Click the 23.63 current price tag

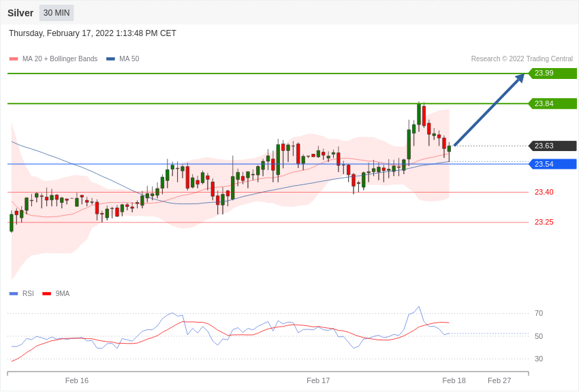tap(553, 146)
